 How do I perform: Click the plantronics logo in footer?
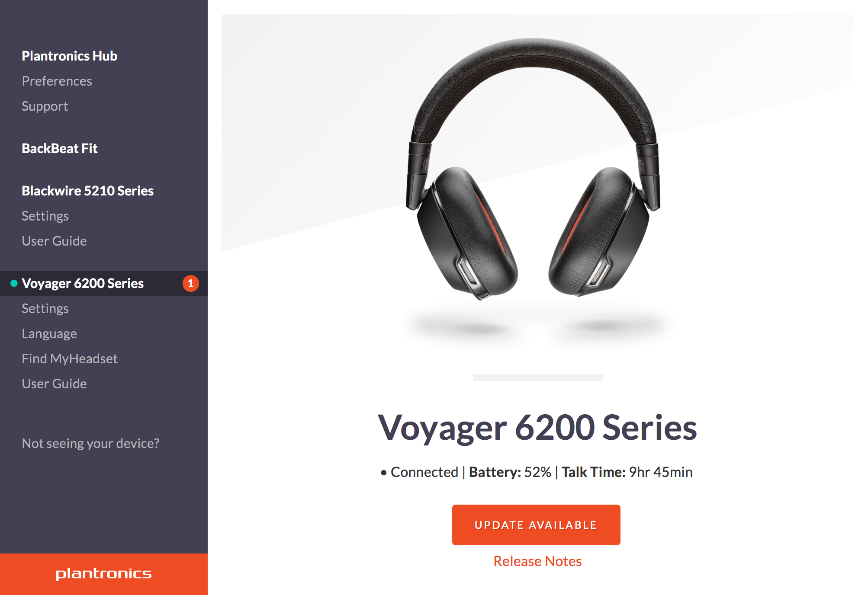pyautogui.click(x=103, y=574)
